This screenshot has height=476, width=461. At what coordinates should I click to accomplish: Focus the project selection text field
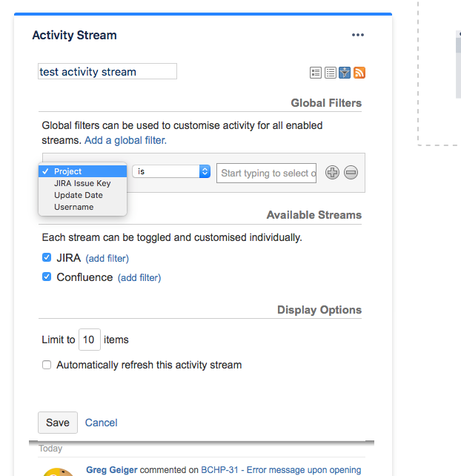tap(267, 173)
